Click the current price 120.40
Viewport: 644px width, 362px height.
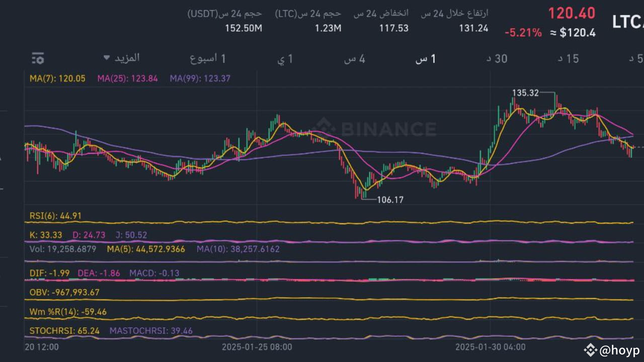[x=572, y=13]
